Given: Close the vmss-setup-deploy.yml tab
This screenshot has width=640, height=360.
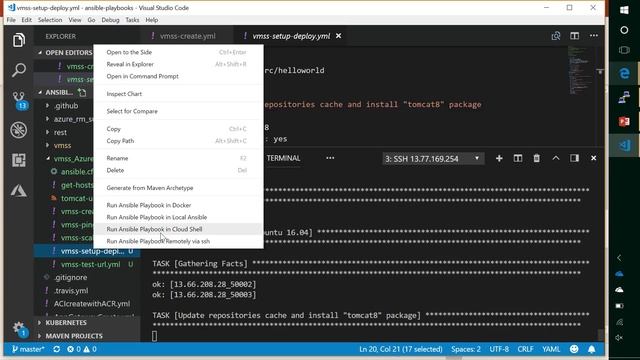Looking at the screenshot, I should (338, 36).
